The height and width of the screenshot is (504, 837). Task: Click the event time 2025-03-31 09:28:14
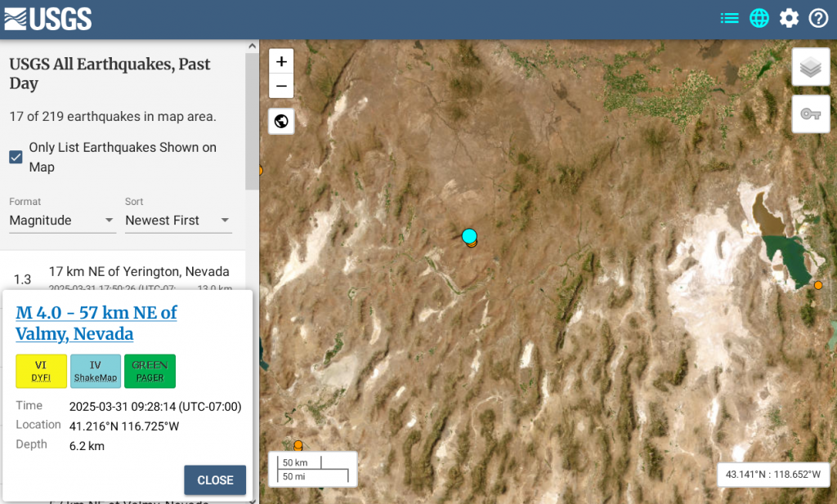155,407
